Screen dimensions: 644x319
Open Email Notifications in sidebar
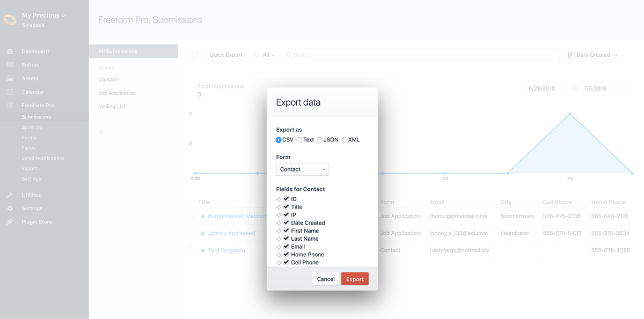pos(43,158)
